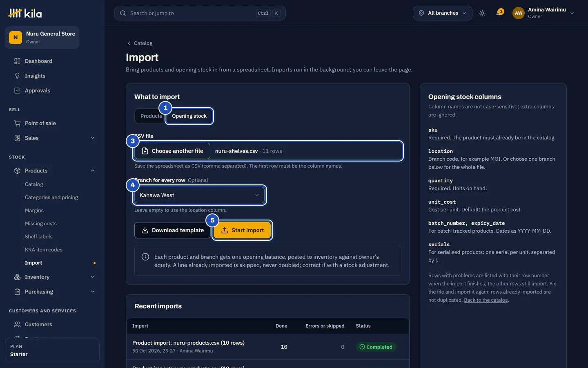Expand the Purchasing section chevron
The width and height of the screenshot is (588, 368).
tap(93, 292)
